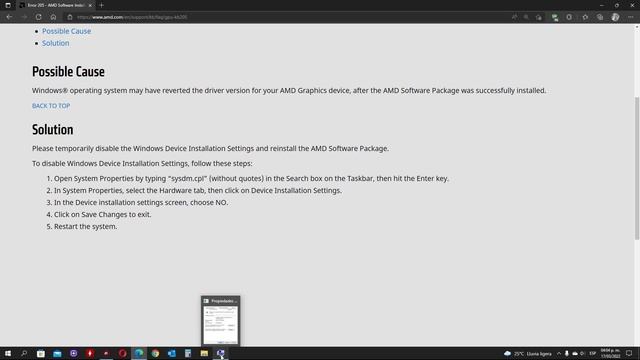Viewport: 640px width, 360px height.
Task: Open the Calculator taskbar icon
Action: coord(188,353)
